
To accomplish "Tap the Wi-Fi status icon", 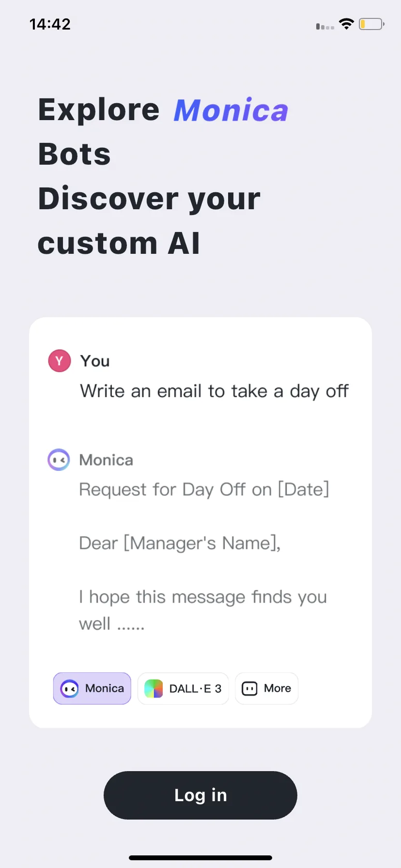I will pyautogui.click(x=346, y=24).
